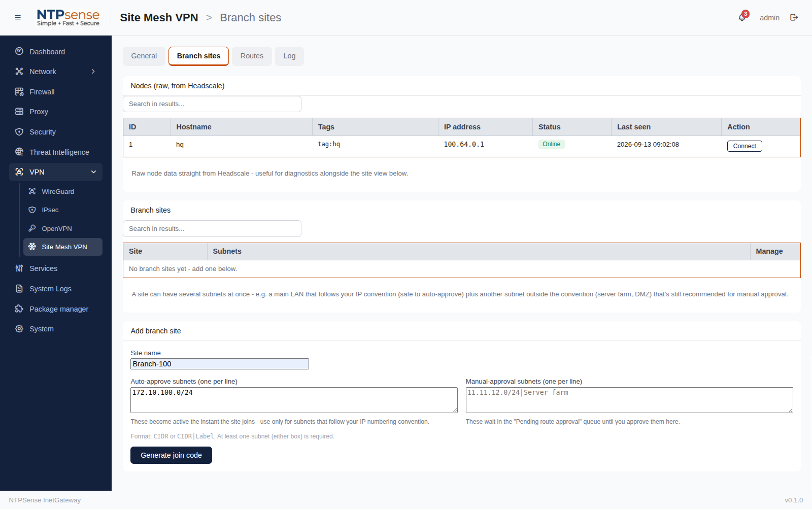This screenshot has height=510, width=812.
Task: Click the IPsec shield icon
Action: tap(32, 210)
